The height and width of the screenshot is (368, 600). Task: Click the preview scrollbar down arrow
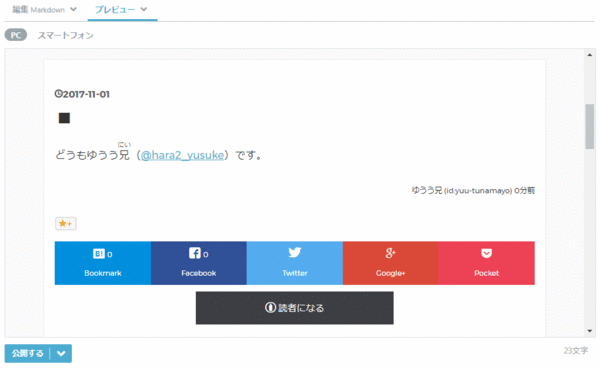click(590, 331)
